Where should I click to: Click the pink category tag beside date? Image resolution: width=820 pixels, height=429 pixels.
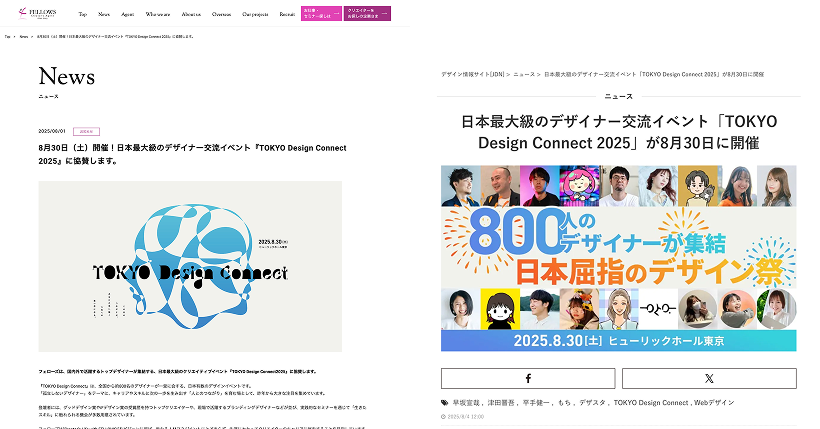click(86, 132)
